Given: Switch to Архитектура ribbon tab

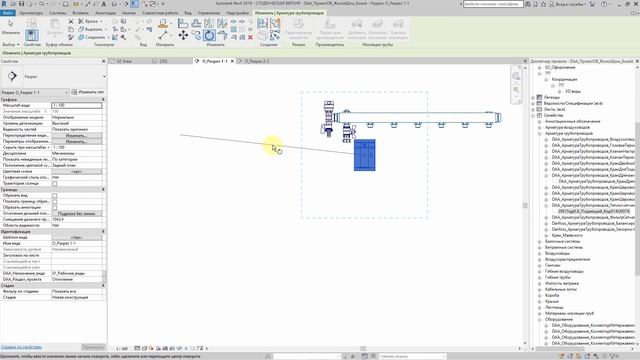Looking at the screenshot, I should 31,13.
